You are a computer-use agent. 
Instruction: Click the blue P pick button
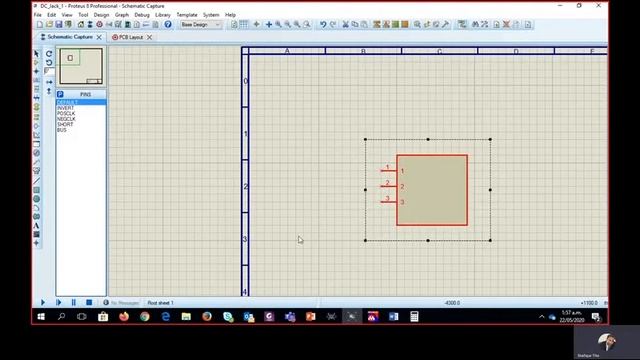pos(60,94)
